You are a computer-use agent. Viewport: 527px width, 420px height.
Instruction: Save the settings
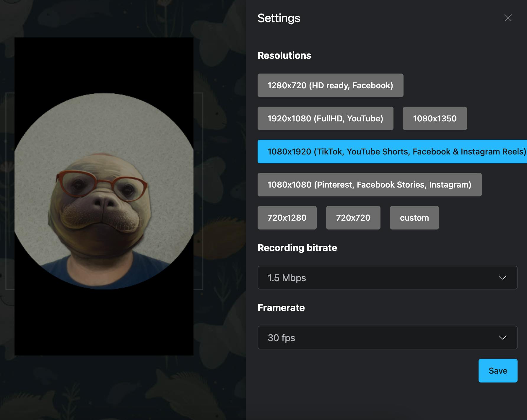[x=498, y=371]
